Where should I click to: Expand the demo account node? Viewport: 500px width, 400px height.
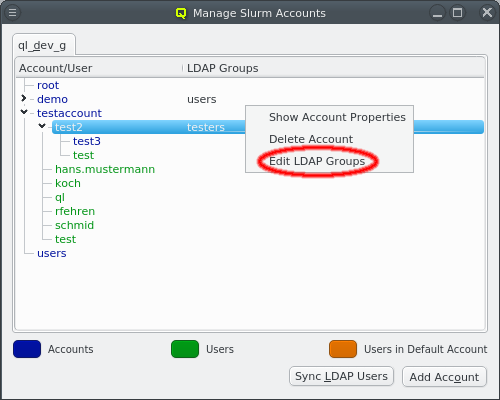click(x=23, y=99)
